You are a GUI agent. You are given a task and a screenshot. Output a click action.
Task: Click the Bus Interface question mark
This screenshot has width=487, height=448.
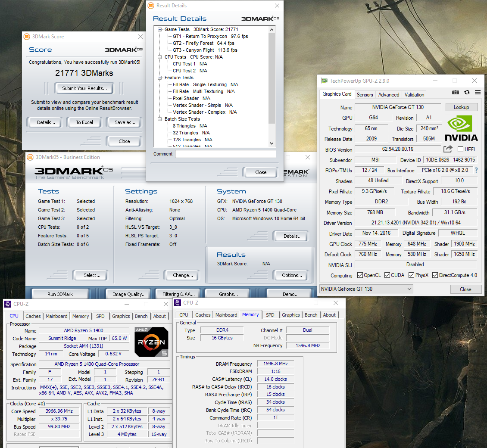476,170
